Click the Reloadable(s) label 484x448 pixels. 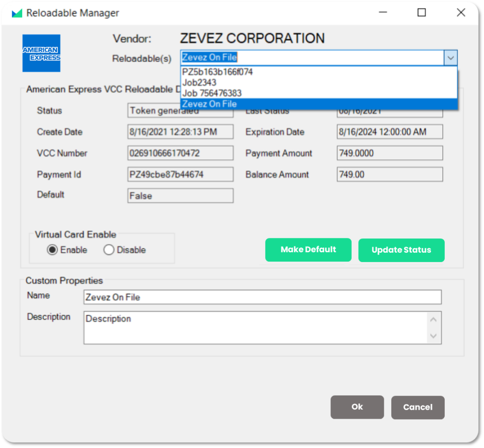point(142,58)
